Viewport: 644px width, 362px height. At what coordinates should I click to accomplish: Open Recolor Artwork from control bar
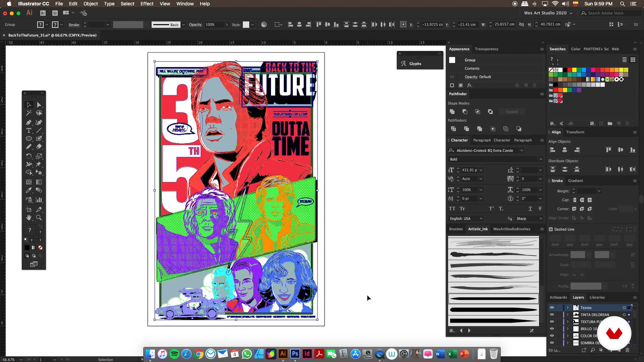264,24
